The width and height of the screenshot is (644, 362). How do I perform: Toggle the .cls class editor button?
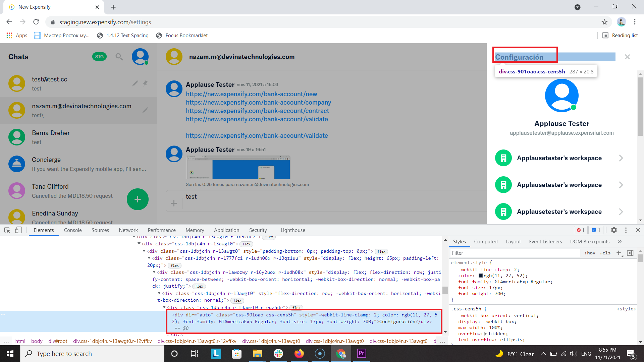[x=605, y=253]
